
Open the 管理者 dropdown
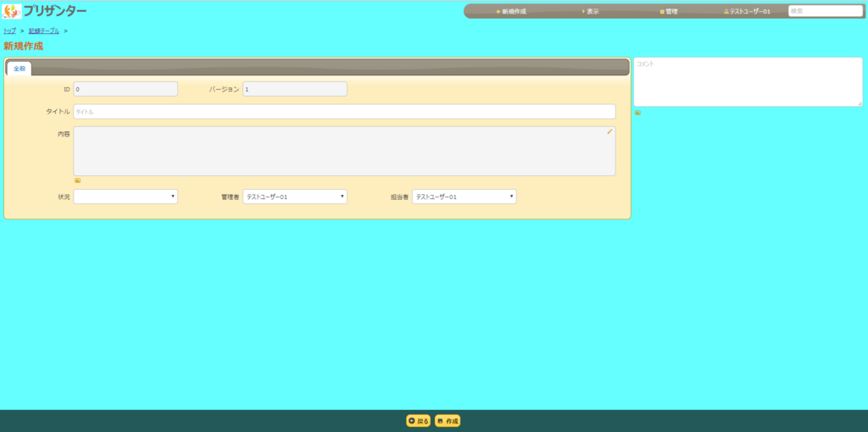tap(295, 197)
